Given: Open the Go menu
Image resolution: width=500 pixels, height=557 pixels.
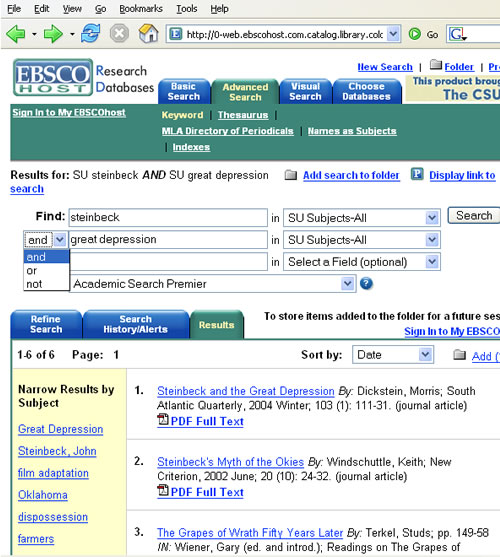Looking at the screenshot, I should tap(100, 9).
